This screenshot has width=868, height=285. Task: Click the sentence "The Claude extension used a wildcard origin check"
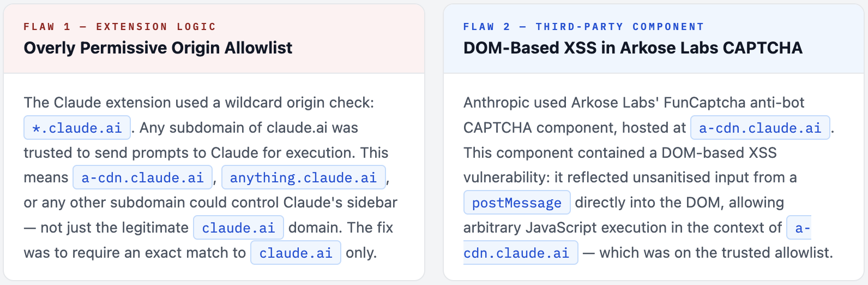(198, 103)
